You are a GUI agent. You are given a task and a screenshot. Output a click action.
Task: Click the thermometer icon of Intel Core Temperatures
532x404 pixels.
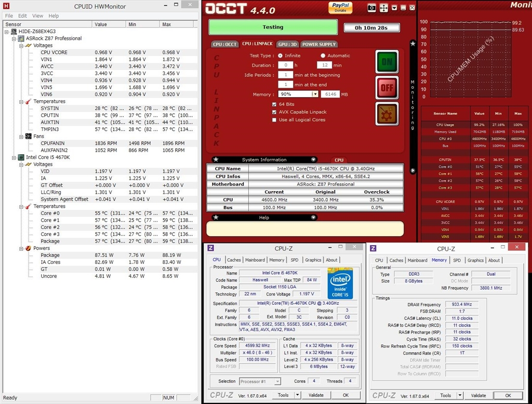click(29, 206)
